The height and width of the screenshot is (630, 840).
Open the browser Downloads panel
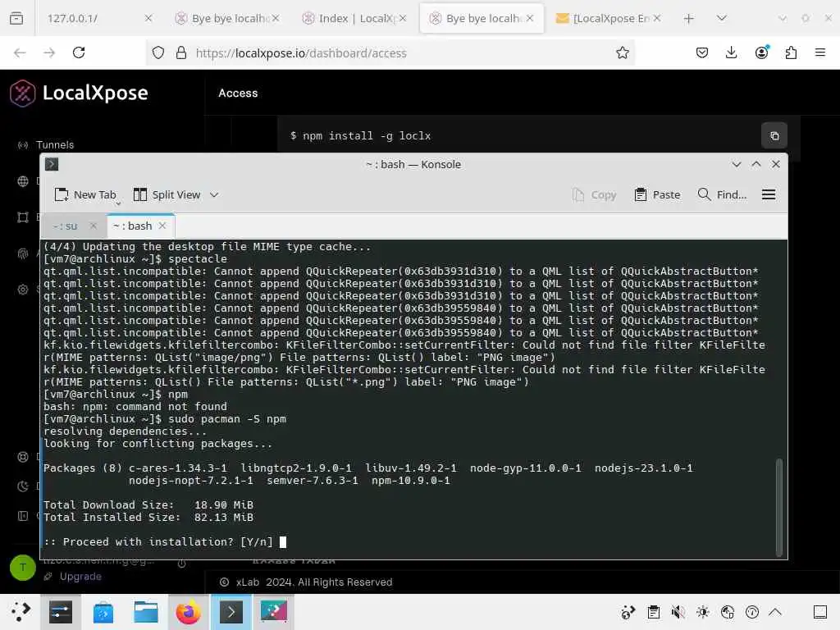tap(731, 52)
